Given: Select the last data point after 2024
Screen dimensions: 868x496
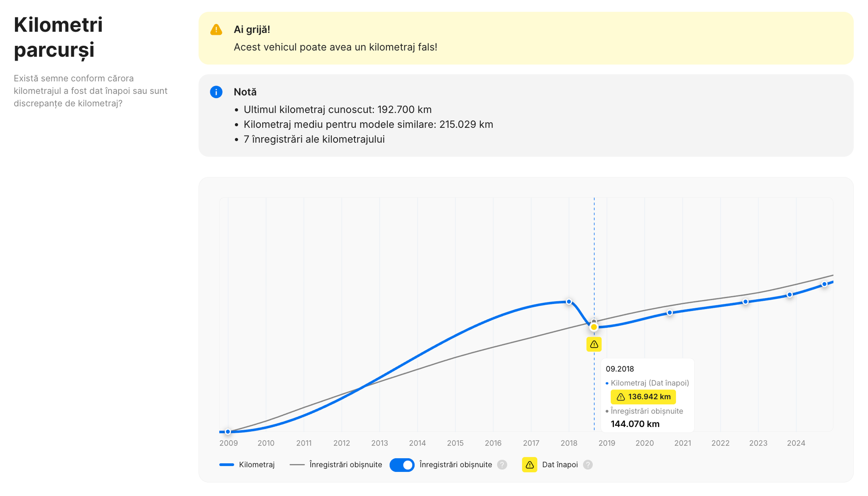Looking at the screenshot, I should pyautogui.click(x=824, y=284).
